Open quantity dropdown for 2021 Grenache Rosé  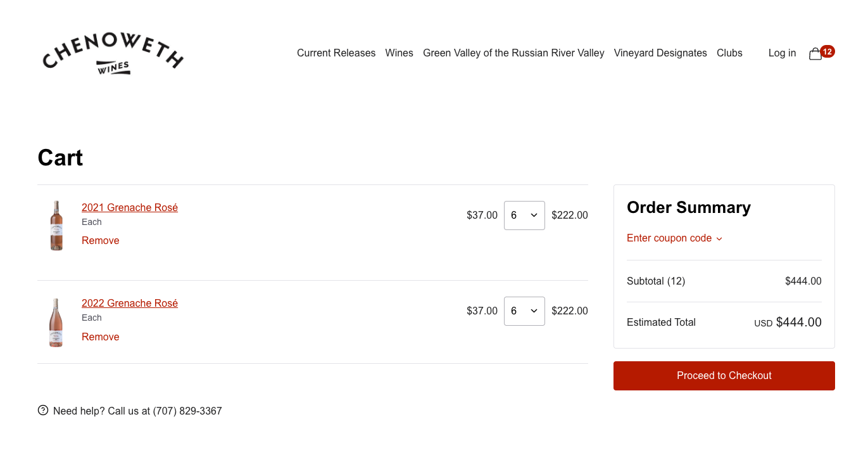[524, 215]
